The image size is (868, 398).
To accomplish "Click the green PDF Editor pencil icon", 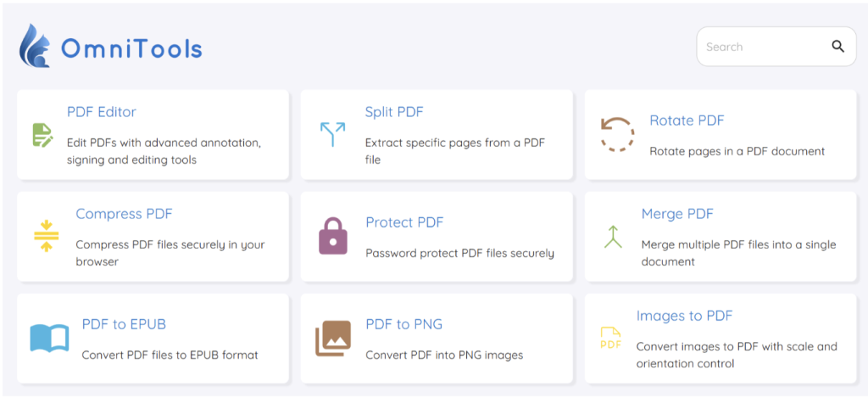I will point(42,135).
